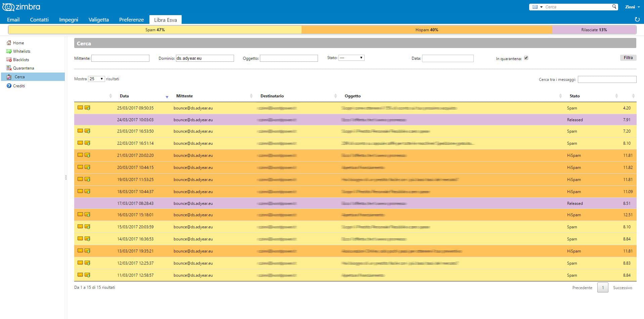Click date 17/03/2017 08:28:43

135,203
